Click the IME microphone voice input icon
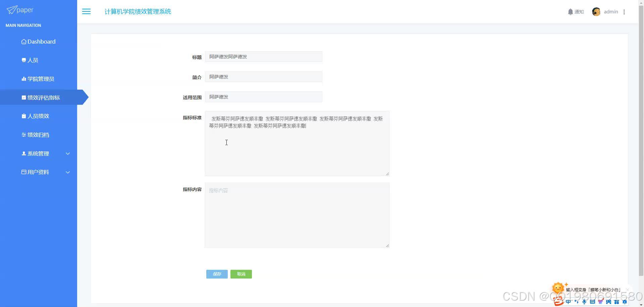The width and height of the screenshot is (644, 307). [584, 302]
